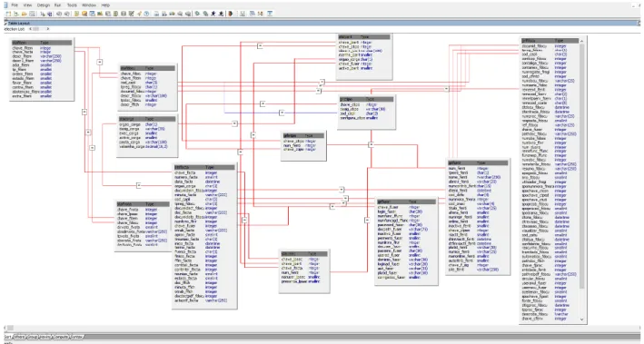Viewport: 644px width, 344px height.
Task: Click the green gear-like toolbar icon
Action: tap(197, 14)
